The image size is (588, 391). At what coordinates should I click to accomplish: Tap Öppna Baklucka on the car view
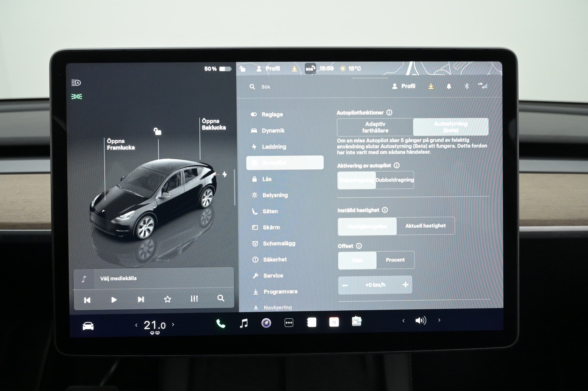[x=214, y=124]
